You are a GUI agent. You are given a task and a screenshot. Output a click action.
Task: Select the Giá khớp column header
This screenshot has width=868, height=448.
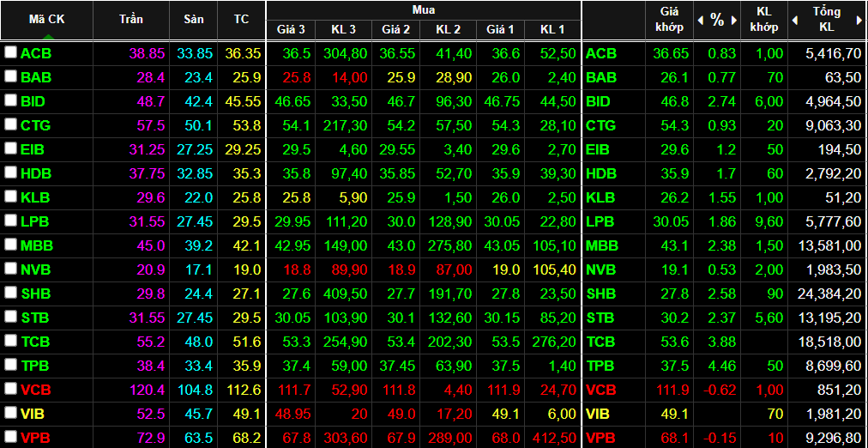(x=670, y=20)
